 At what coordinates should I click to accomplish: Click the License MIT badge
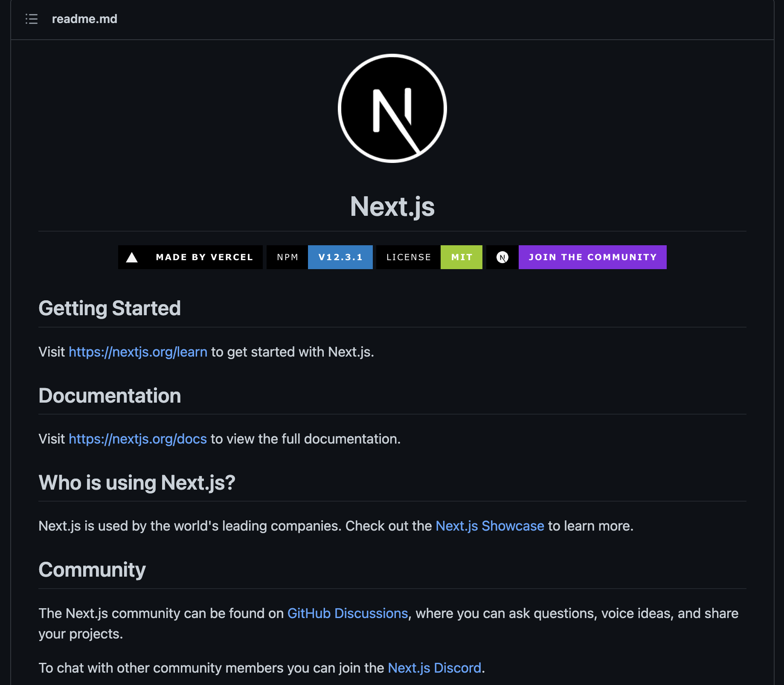click(x=429, y=257)
